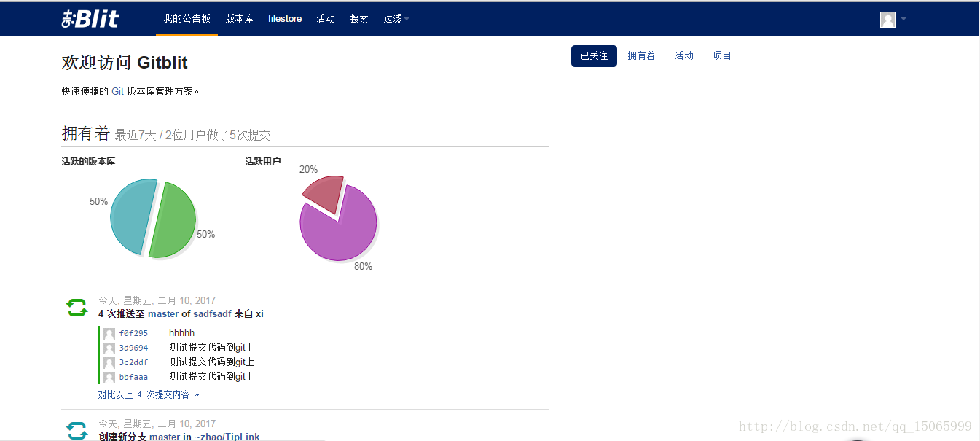
Task: Switch to the 活动 tab on right panel
Action: [684, 56]
